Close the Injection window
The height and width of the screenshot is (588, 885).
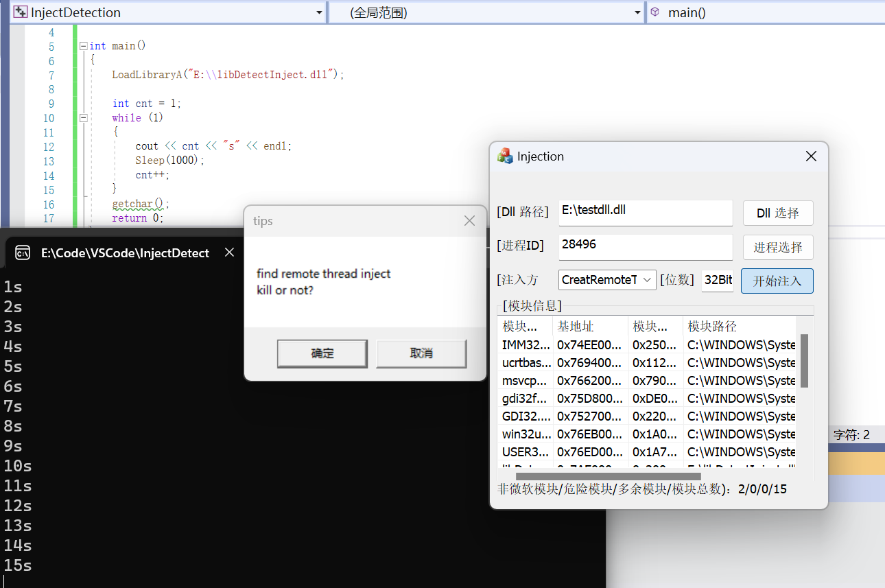[x=811, y=156]
